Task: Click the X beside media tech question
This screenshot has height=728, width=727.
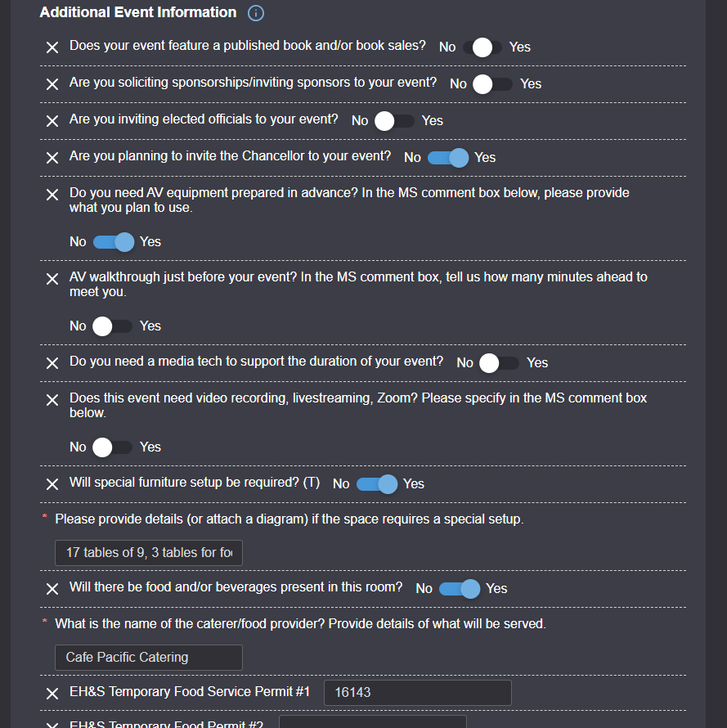Action: tap(52, 363)
